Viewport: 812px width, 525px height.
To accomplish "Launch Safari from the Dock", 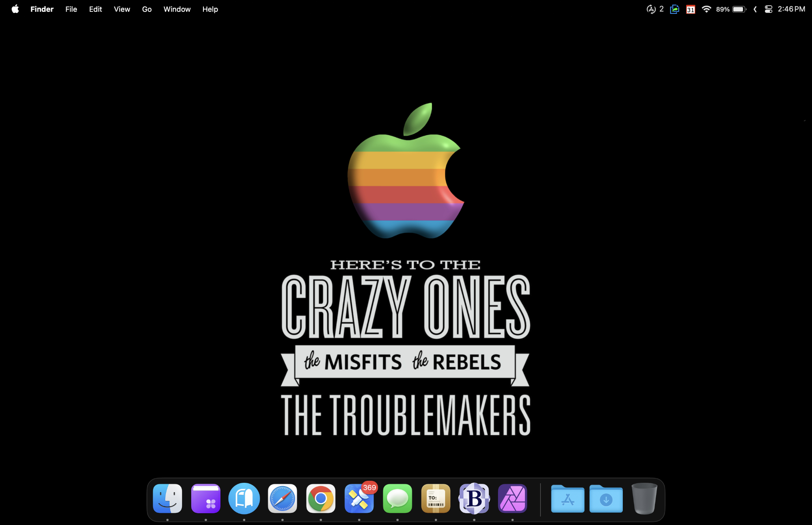I will (282, 498).
